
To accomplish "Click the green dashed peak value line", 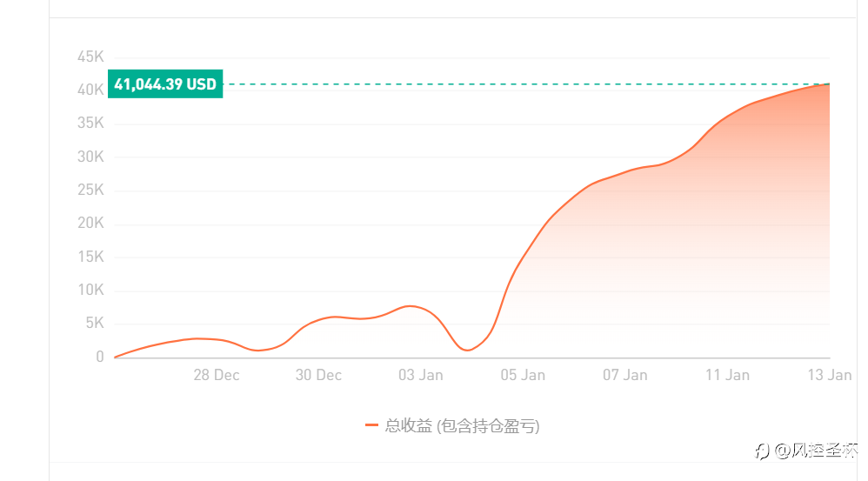I will [x=526, y=84].
